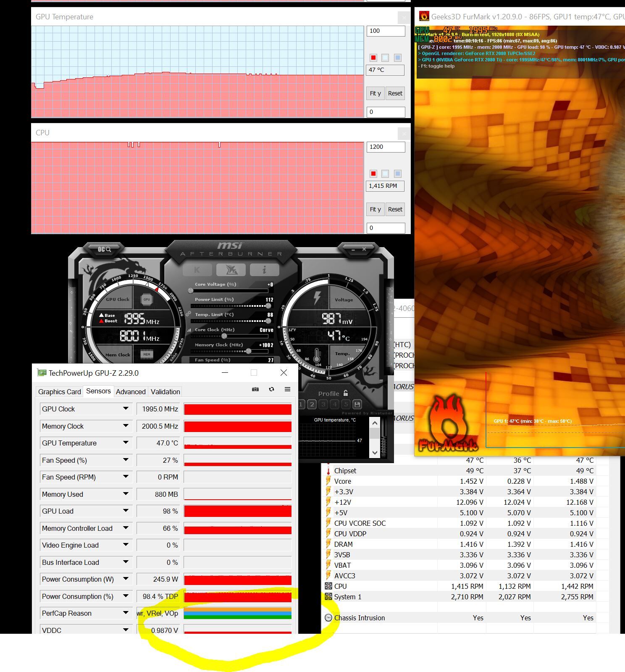Click the CPU graph maximum field showing 1200
The height and width of the screenshot is (672, 625).
click(x=386, y=147)
